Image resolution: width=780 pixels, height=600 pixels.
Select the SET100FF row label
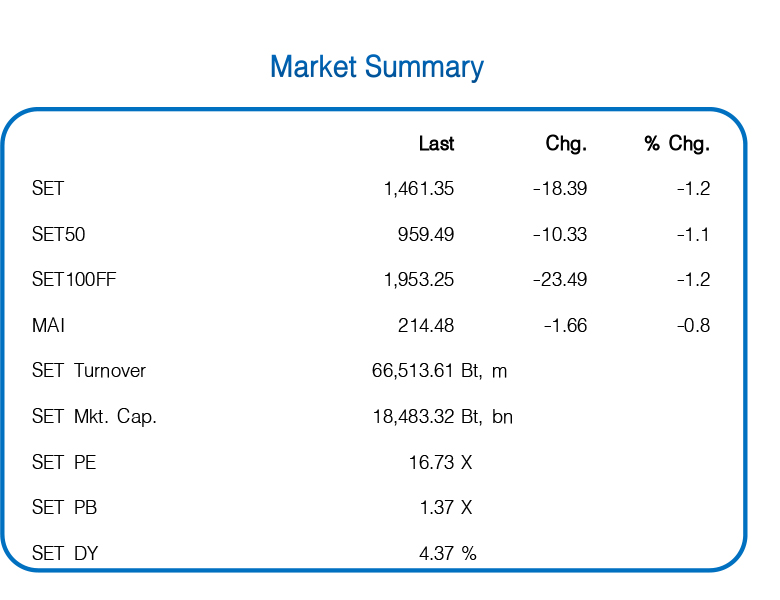point(74,280)
